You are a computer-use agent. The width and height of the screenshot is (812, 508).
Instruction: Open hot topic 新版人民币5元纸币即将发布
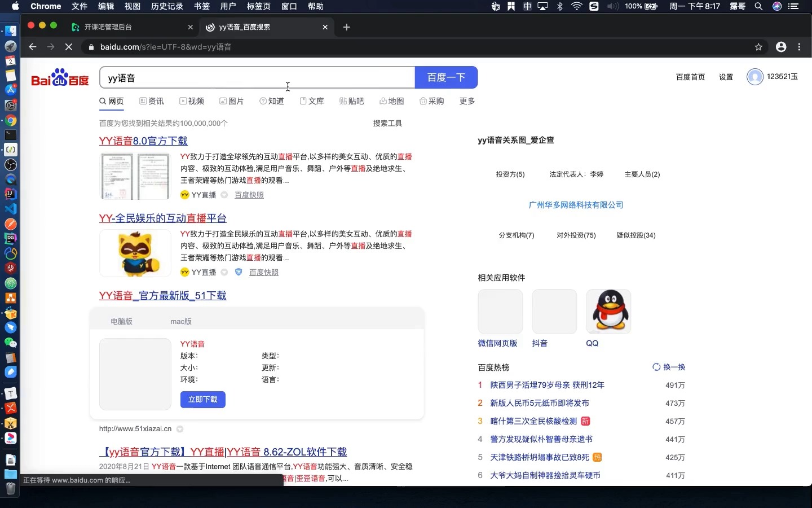(540, 403)
